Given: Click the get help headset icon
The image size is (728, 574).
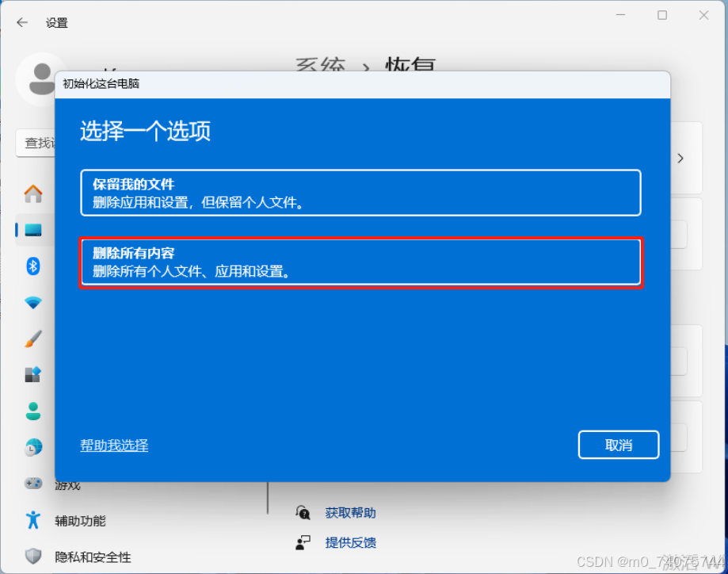Looking at the screenshot, I should click(x=303, y=513).
